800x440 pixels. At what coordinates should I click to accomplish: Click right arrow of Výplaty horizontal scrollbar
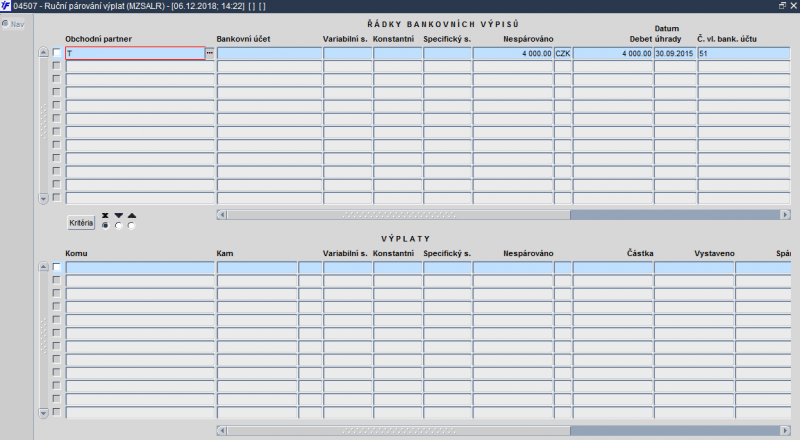pos(786,430)
